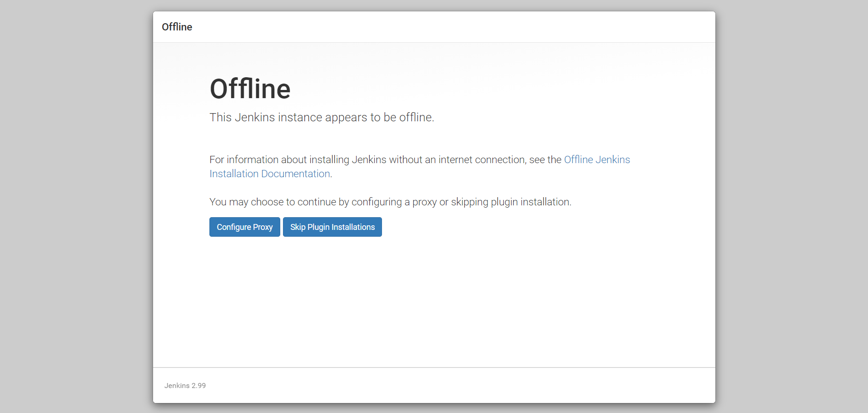This screenshot has height=413, width=868.
Task: Select the large Offline heading
Action: (250, 89)
